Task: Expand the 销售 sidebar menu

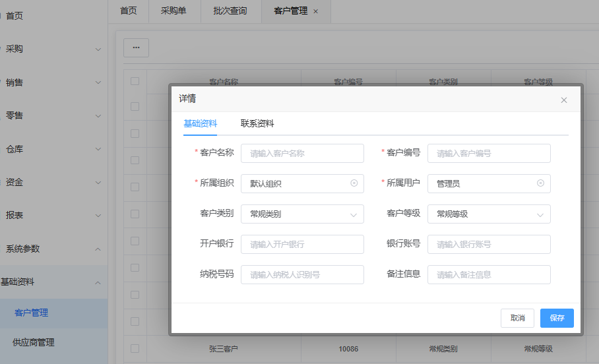Action: click(53, 82)
